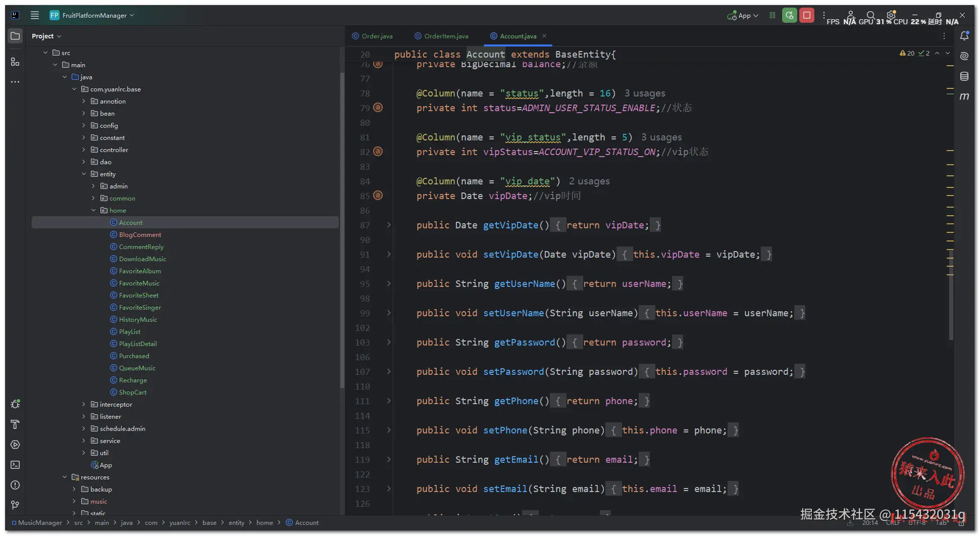
Task: Collapse the resources folder
Action: (65, 477)
